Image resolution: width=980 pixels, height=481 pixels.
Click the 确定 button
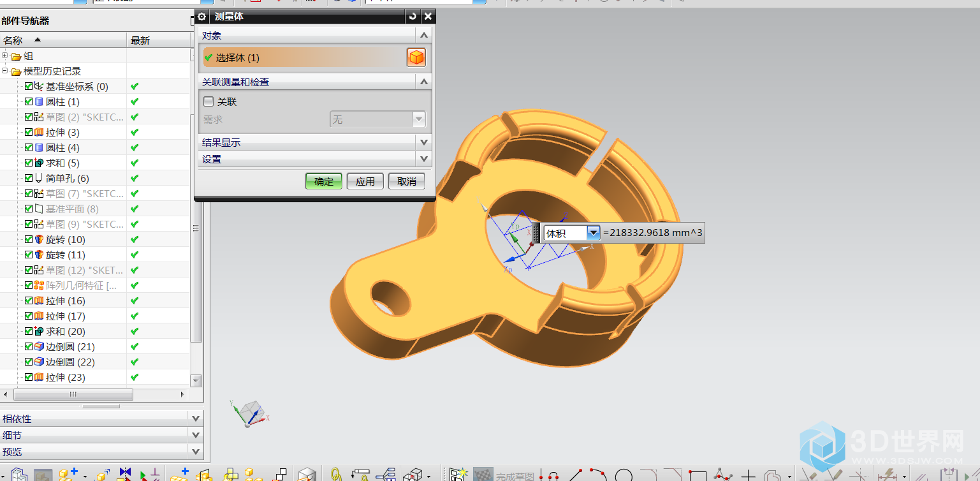pyautogui.click(x=324, y=181)
